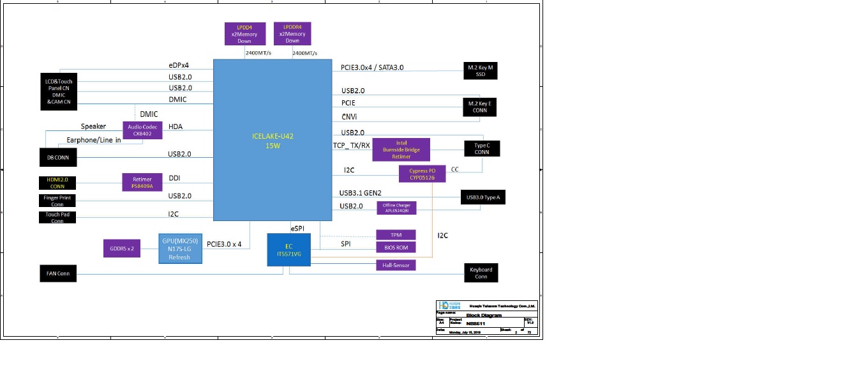Screen dimensions: 868x384
Task: Select the left LPDD4 x2 Memory Down block
Action: [244, 34]
